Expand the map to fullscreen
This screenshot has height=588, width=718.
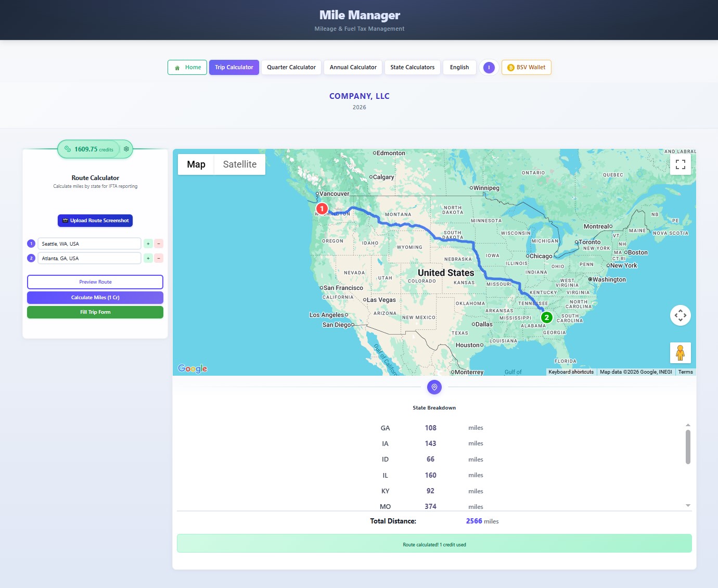[x=680, y=164]
